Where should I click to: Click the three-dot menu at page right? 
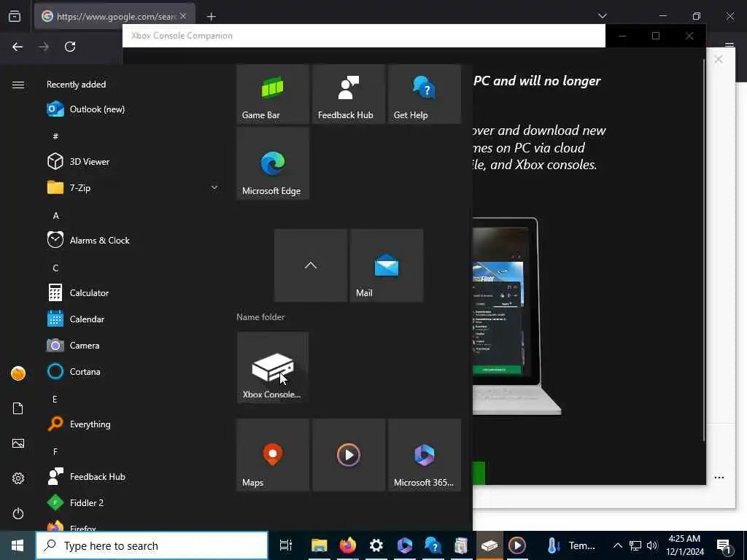click(719, 477)
